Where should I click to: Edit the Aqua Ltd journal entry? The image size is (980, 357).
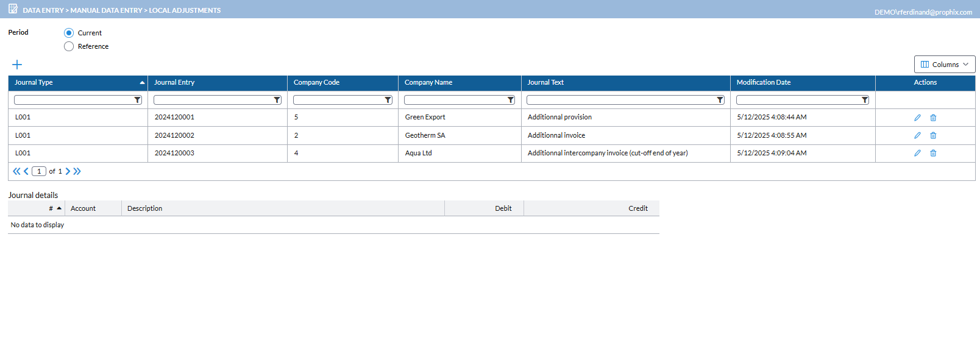[917, 153]
